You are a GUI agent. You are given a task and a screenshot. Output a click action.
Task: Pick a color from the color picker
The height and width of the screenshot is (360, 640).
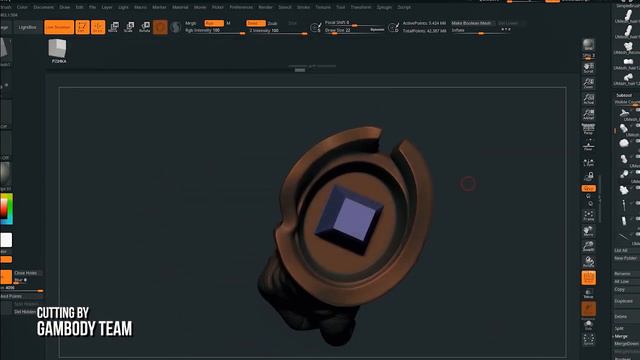point(6,209)
